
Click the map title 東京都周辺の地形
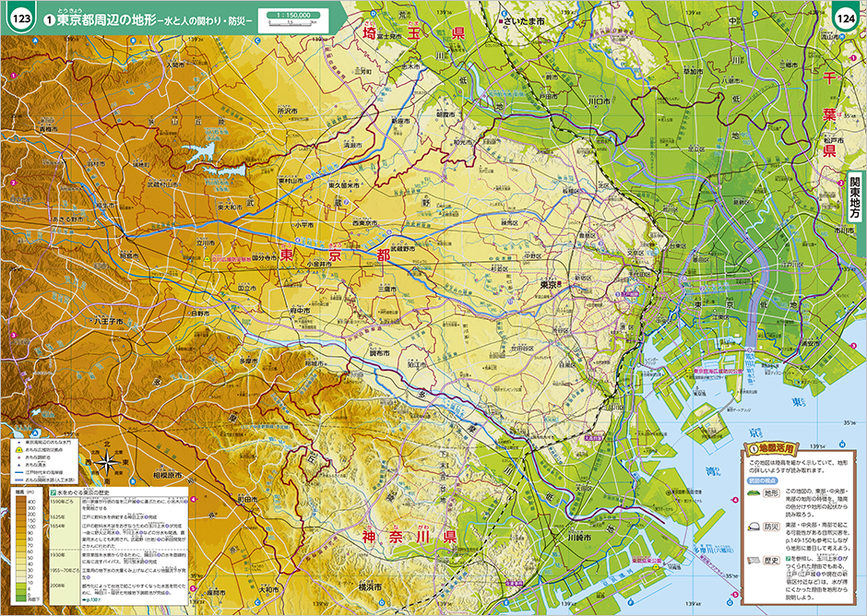[x=106, y=20]
